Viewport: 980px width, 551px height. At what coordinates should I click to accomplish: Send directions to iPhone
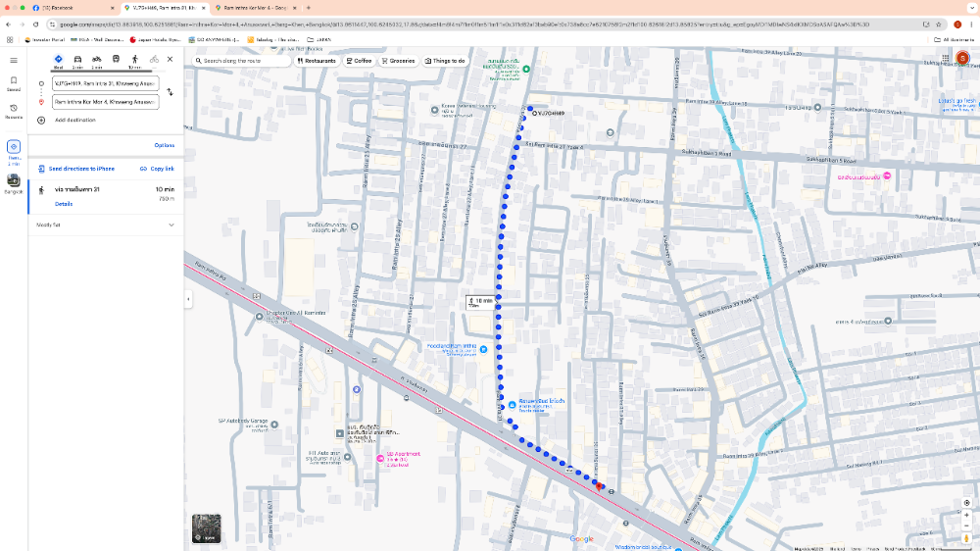pyautogui.click(x=76, y=169)
